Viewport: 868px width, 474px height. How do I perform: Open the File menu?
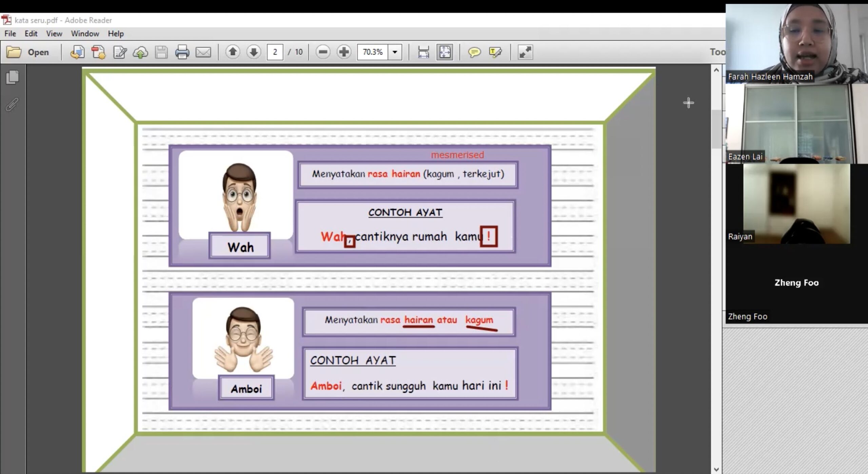click(x=10, y=34)
